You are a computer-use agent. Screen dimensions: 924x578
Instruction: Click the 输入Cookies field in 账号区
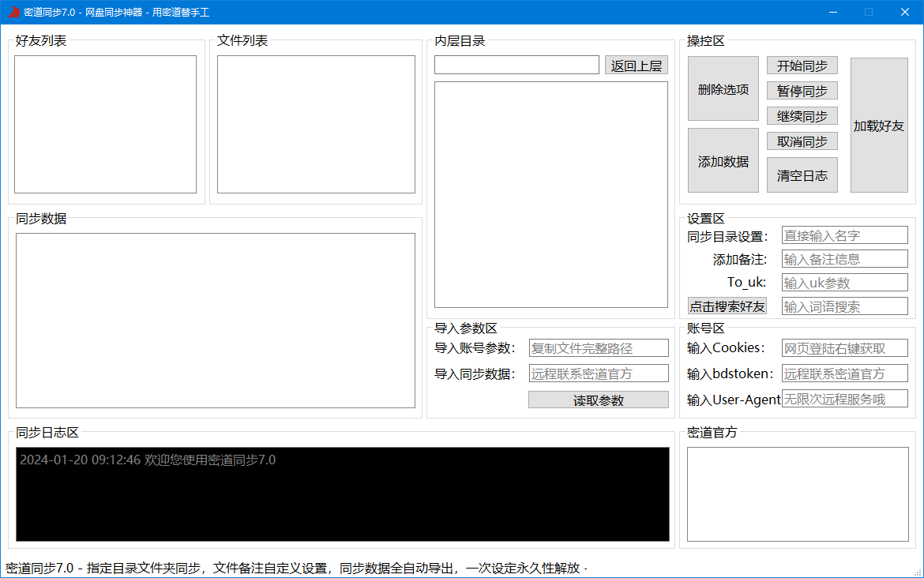[x=844, y=347]
